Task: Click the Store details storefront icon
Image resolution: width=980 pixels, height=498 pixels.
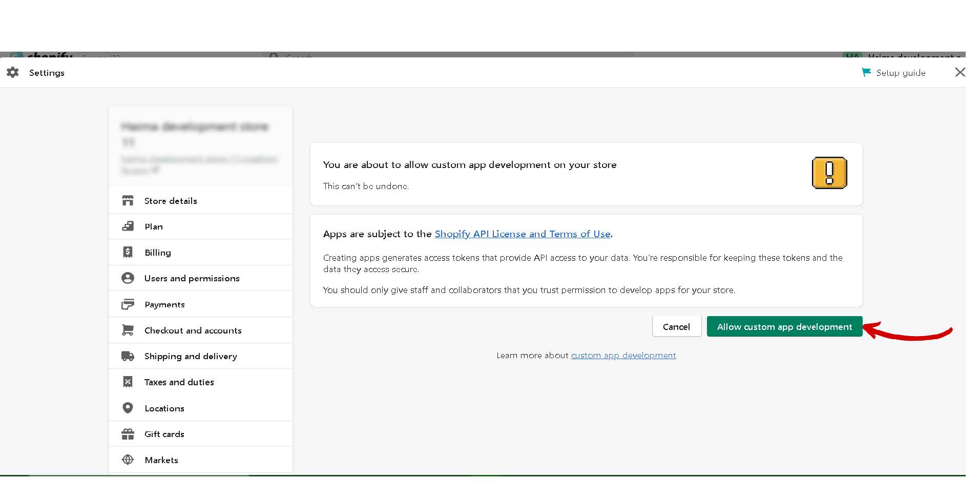Action: 128,201
